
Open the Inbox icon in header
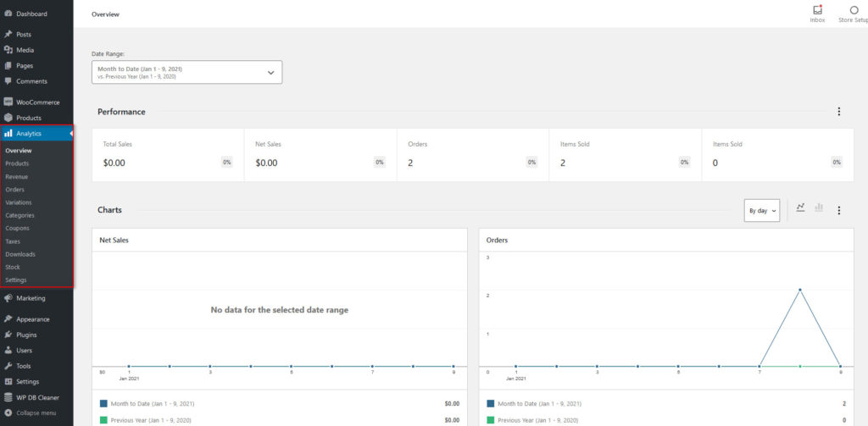[818, 9]
